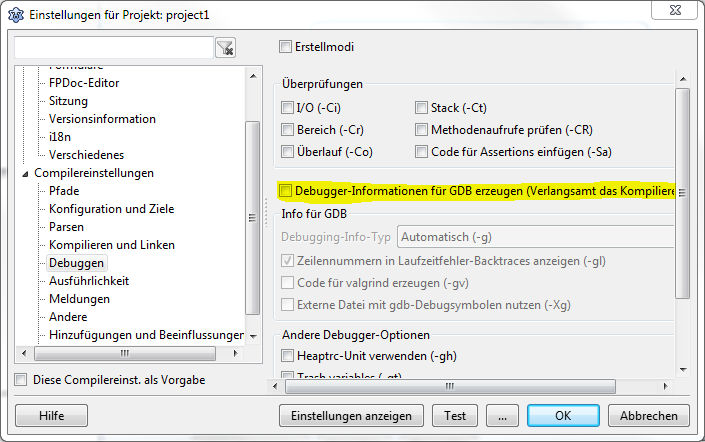The width and height of the screenshot is (705, 442).
Task: Select Debuggen in the settings tree
Action: [x=77, y=263]
